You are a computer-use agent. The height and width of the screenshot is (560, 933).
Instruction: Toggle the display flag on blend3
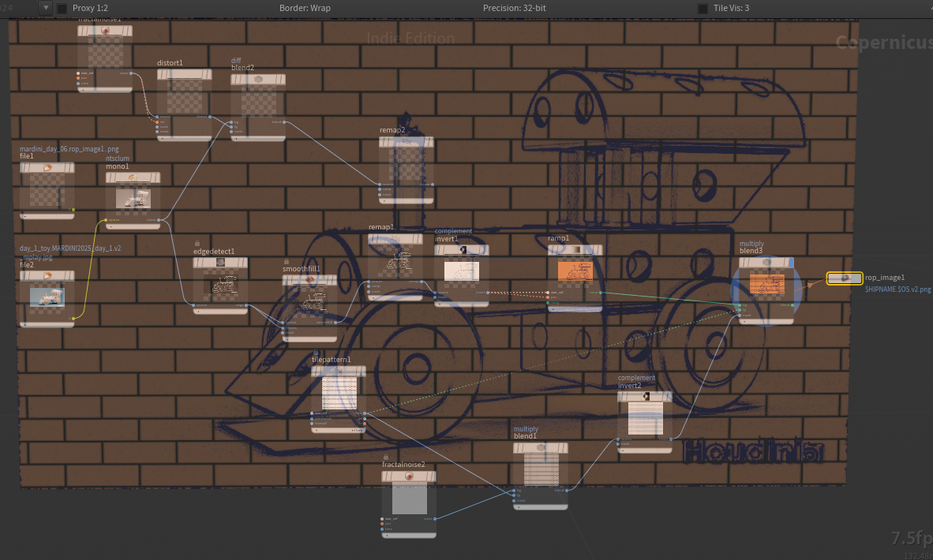click(x=790, y=262)
